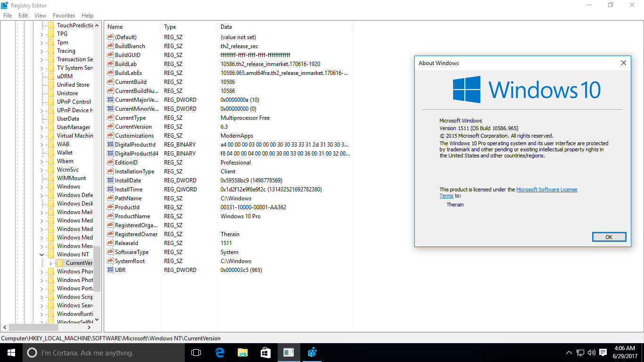Click the icon of the (Default) value
The image size is (644, 362).
[x=110, y=37]
